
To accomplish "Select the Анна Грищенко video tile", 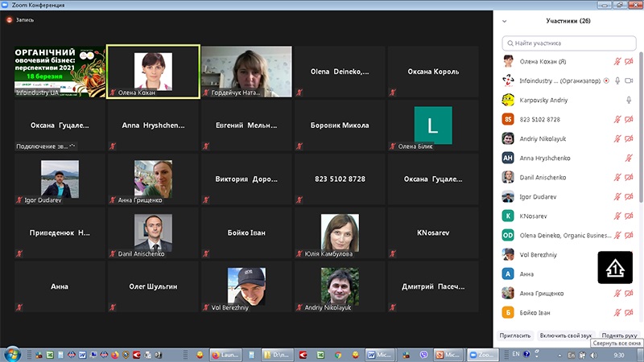I will (x=153, y=179).
